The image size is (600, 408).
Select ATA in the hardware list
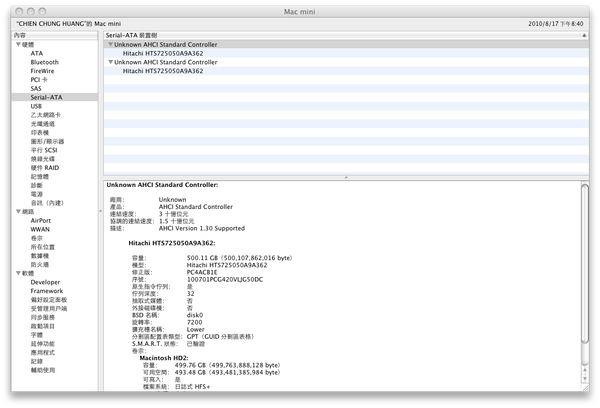tap(37, 53)
